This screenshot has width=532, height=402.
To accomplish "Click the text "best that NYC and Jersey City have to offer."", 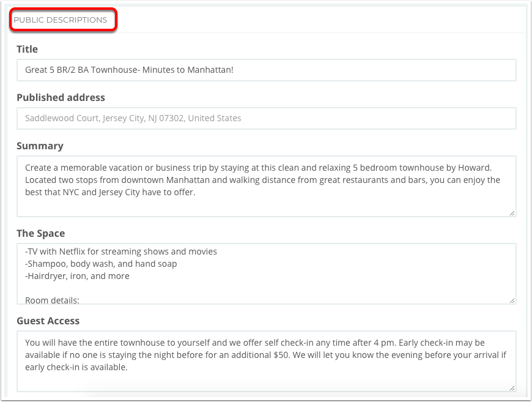I will [110, 192].
